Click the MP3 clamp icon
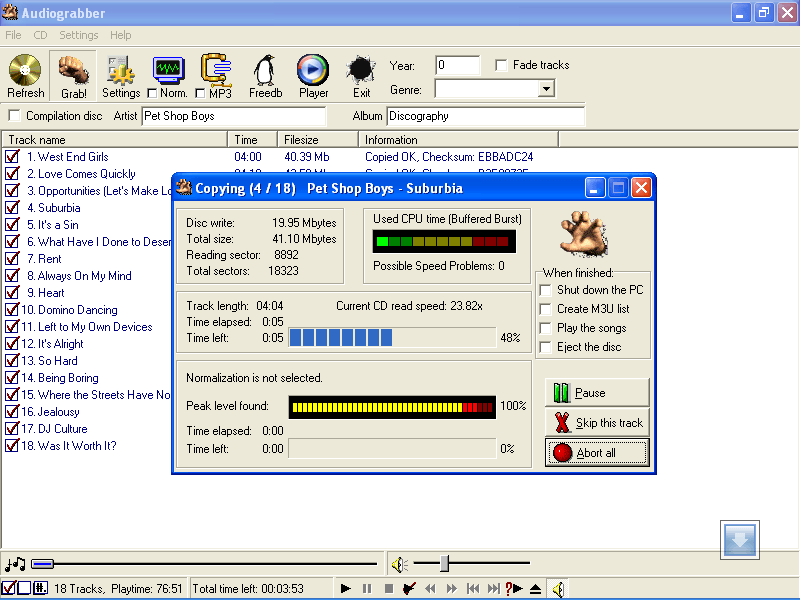This screenshot has height=600, width=800. [x=217, y=69]
